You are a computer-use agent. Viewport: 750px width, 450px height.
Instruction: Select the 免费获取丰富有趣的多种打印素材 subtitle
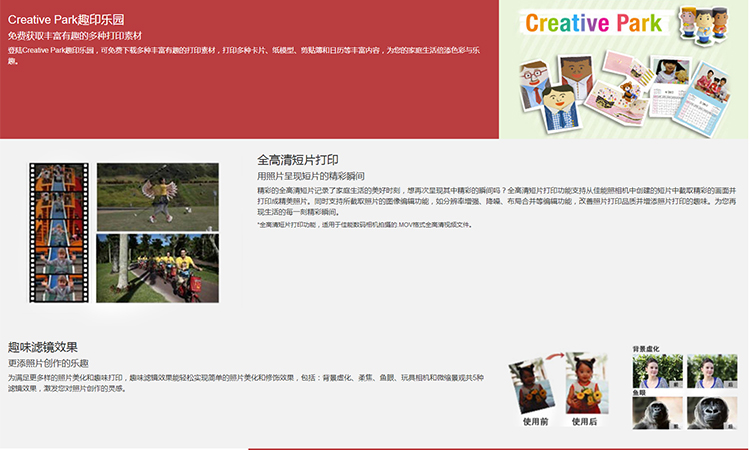coord(75,36)
